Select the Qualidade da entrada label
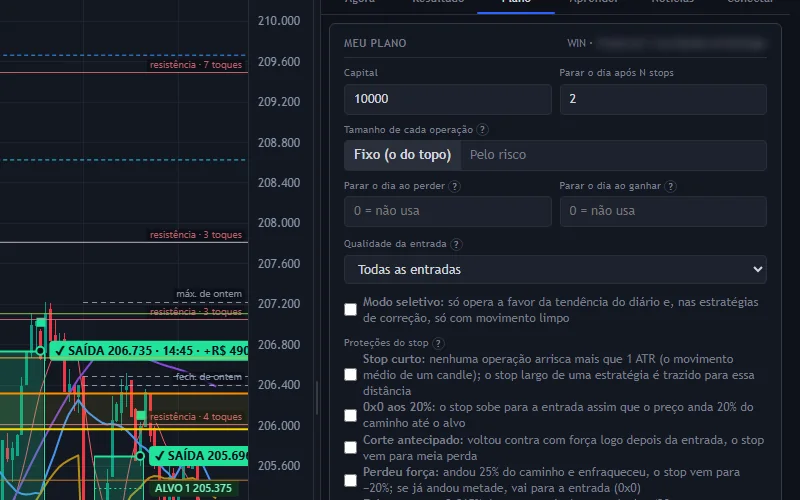800x500 pixels. [x=395, y=244]
